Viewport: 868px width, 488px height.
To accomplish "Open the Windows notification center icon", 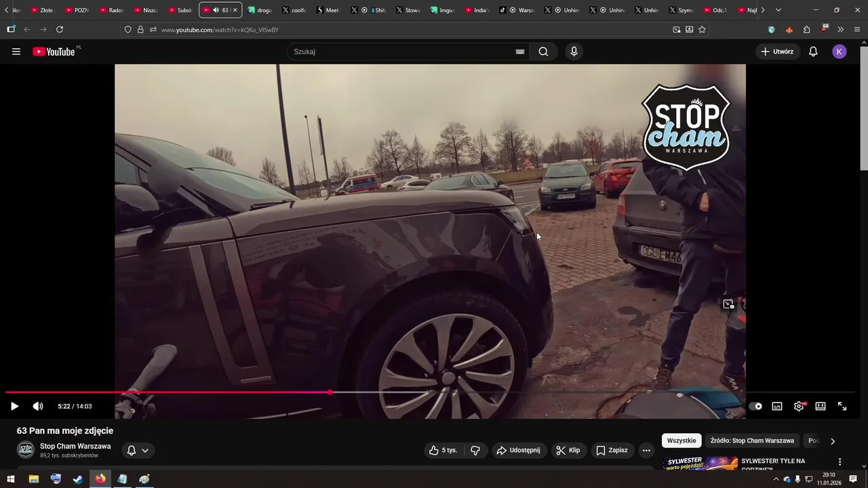I will [x=853, y=479].
